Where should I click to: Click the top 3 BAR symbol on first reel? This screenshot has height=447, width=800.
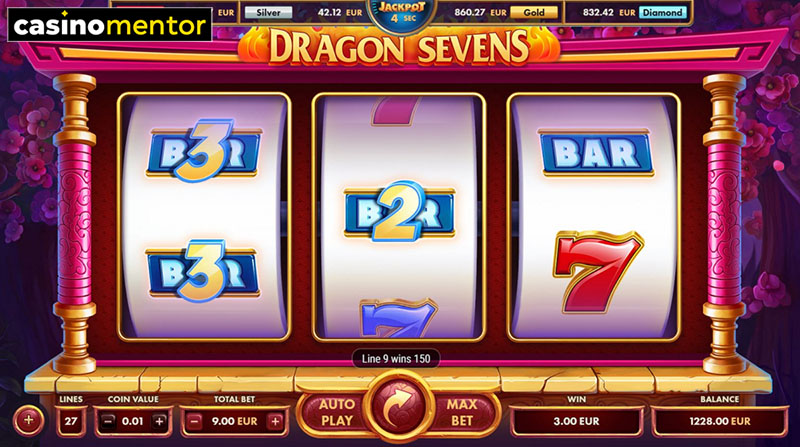coord(204,151)
